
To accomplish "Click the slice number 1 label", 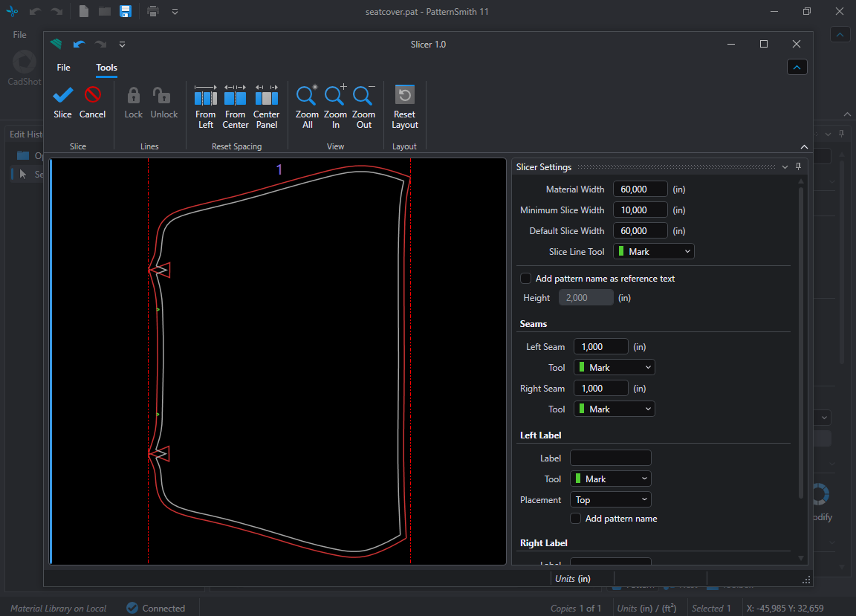I will point(279,170).
